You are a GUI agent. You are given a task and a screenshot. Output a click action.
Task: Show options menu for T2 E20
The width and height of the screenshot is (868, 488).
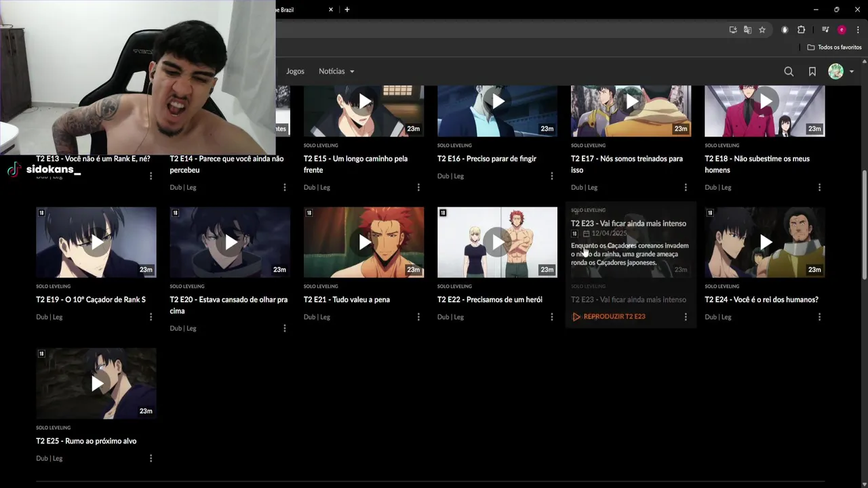pos(284,328)
